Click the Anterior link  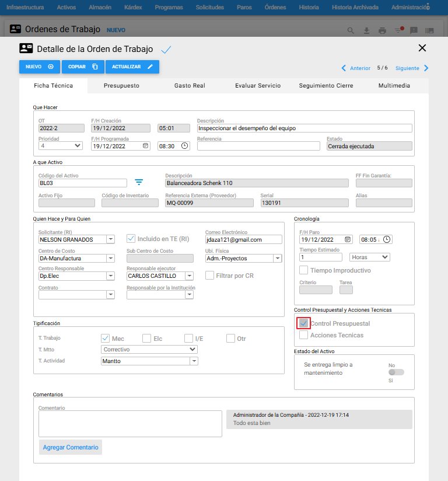click(360, 68)
